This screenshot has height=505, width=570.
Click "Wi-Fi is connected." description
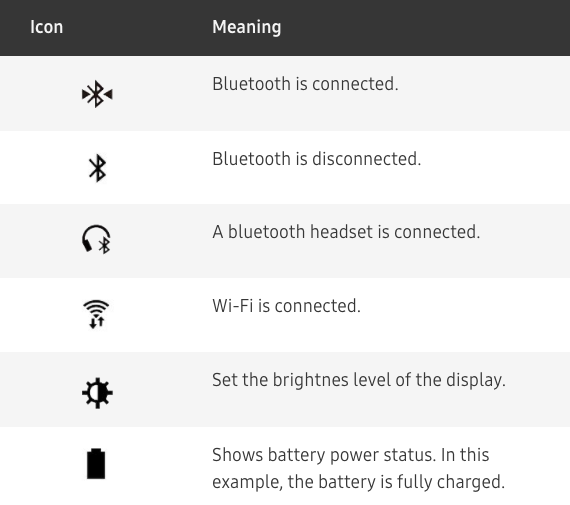pyautogui.click(x=286, y=306)
